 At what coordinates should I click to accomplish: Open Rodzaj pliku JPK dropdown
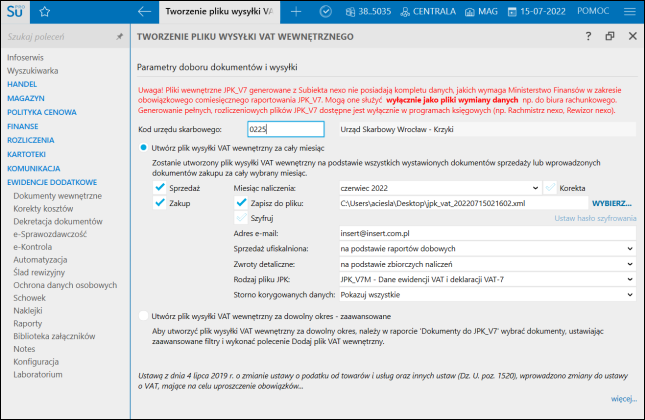pos(487,279)
